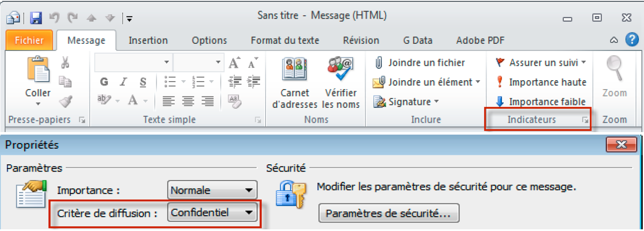Toggle bold G formatting
644x231 pixels.
click(x=104, y=82)
